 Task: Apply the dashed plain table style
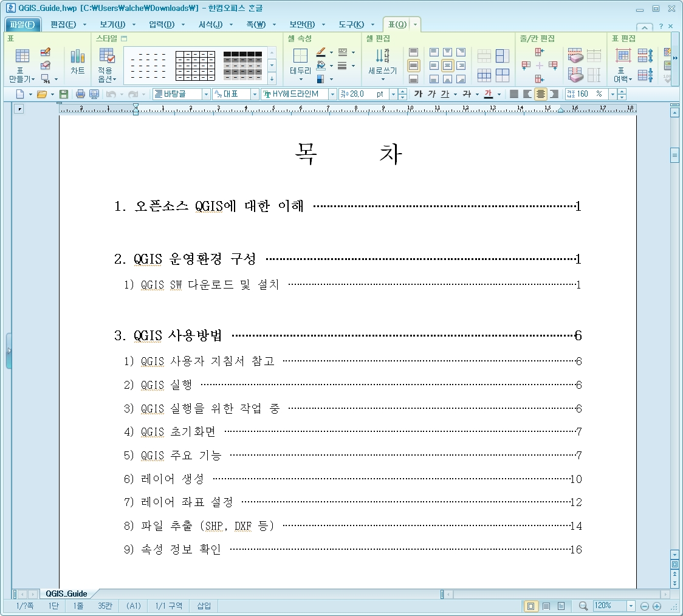point(148,66)
